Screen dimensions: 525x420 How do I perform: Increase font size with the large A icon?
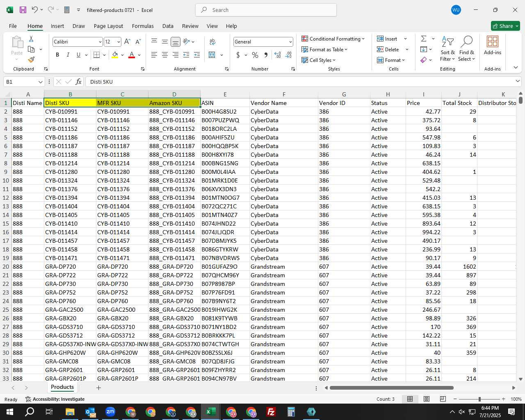coord(127,42)
